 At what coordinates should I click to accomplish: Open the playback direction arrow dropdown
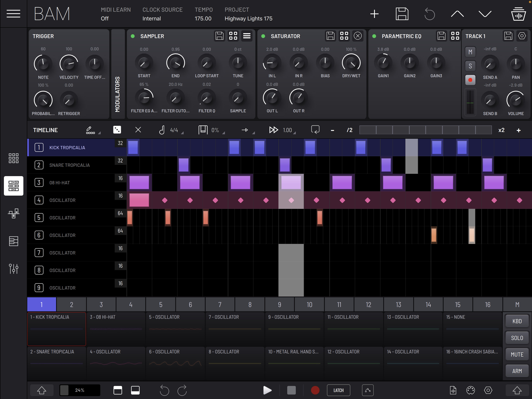pos(248,130)
